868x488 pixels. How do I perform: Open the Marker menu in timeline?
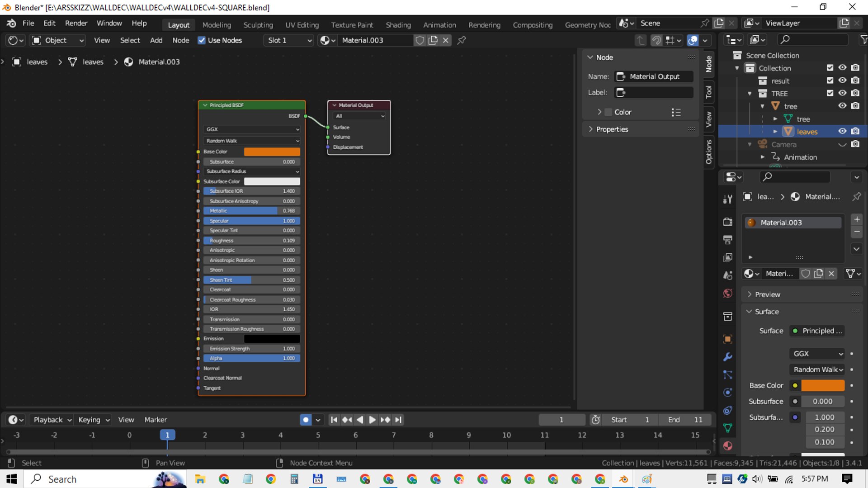pyautogui.click(x=156, y=420)
